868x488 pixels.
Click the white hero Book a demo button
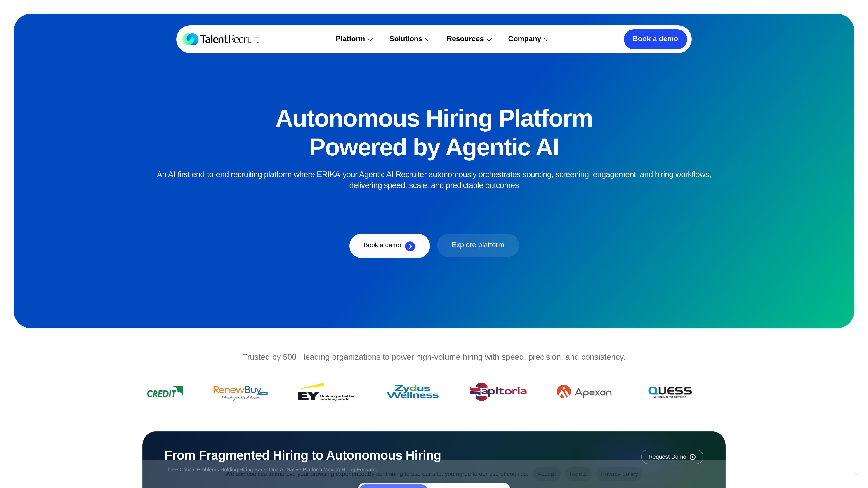(389, 246)
